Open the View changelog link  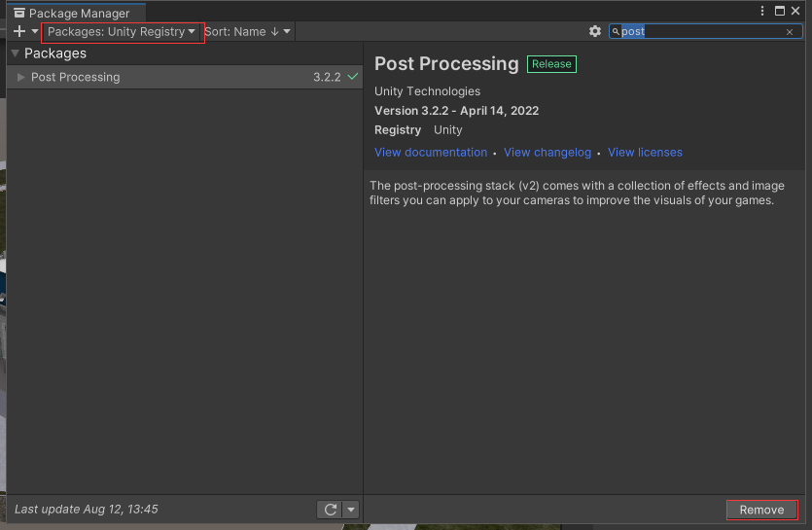pos(547,153)
